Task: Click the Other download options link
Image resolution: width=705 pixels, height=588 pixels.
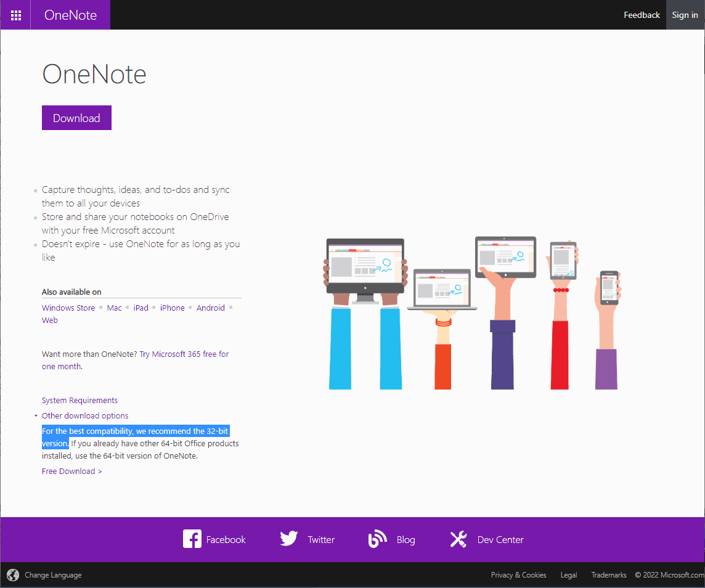Action: tap(85, 416)
